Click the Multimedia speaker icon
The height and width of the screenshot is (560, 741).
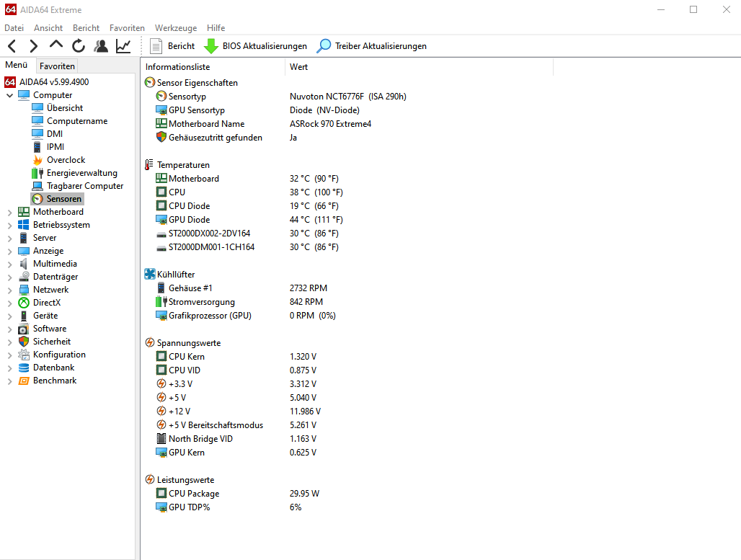point(24,264)
